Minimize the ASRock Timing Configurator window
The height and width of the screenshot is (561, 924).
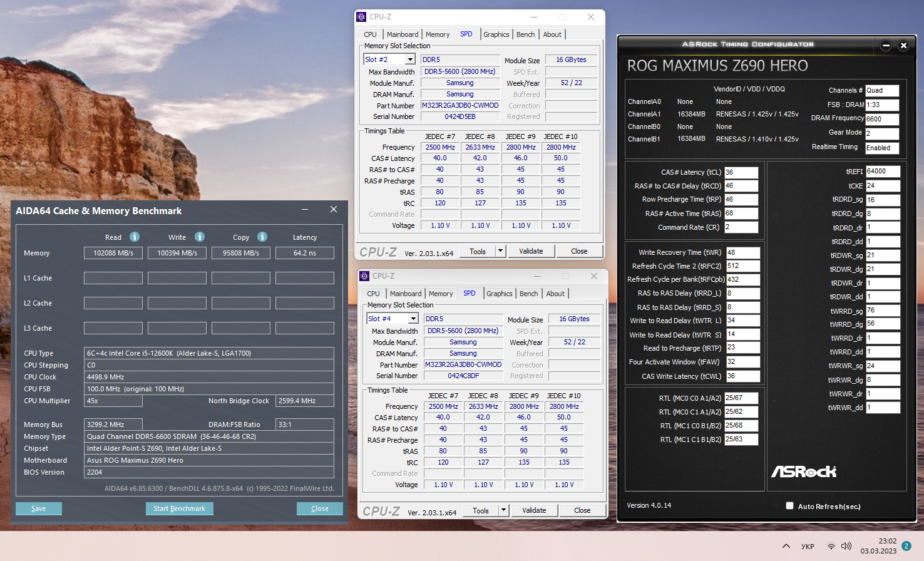click(886, 45)
